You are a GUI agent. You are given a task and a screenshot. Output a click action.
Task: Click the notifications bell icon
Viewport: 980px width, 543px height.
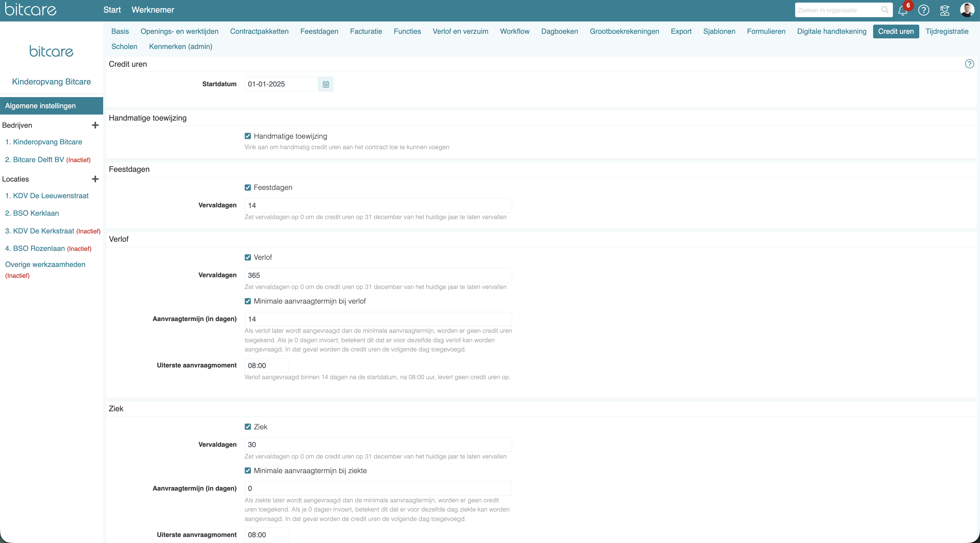point(902,10)
